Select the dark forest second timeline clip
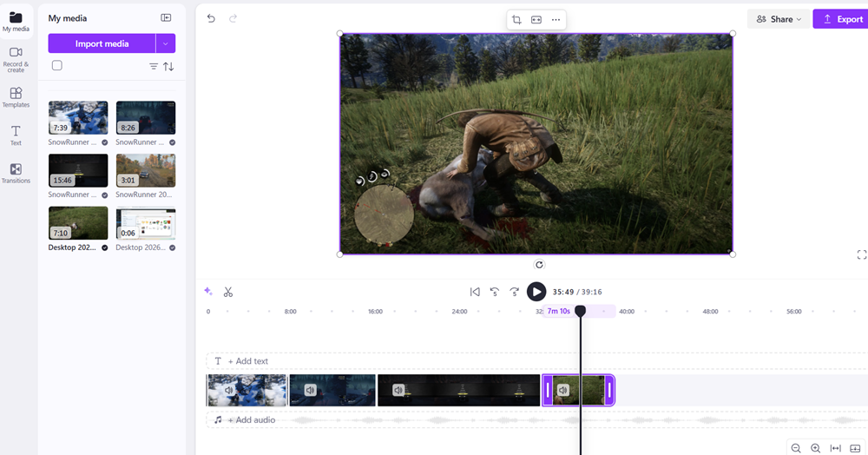The height and width of the screenshot is (455, 868). [x=332, y=390]
